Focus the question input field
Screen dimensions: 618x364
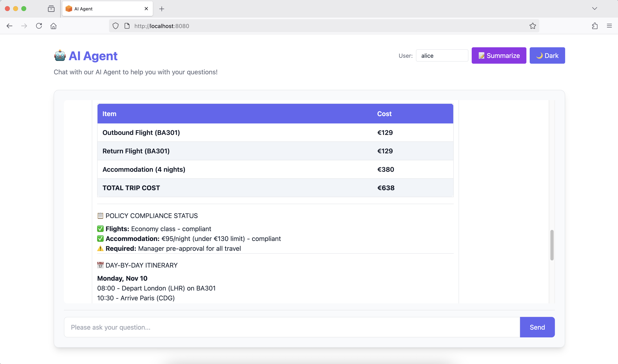[x=292, y=327]
